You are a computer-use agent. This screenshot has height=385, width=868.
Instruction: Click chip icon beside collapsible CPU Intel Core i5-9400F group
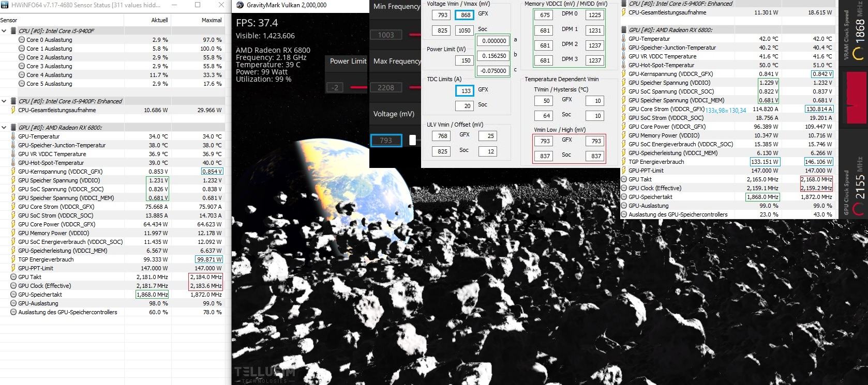pyautogui.click(x=13, y=31)
